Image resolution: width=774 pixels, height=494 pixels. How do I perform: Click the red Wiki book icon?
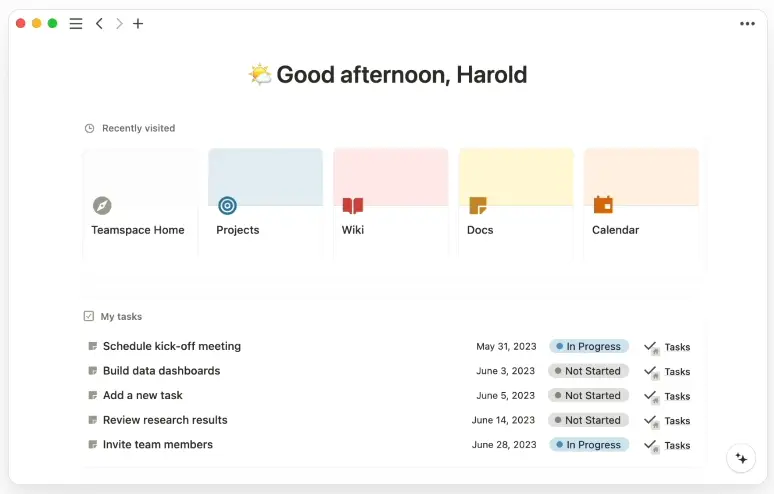click(353, 205)
